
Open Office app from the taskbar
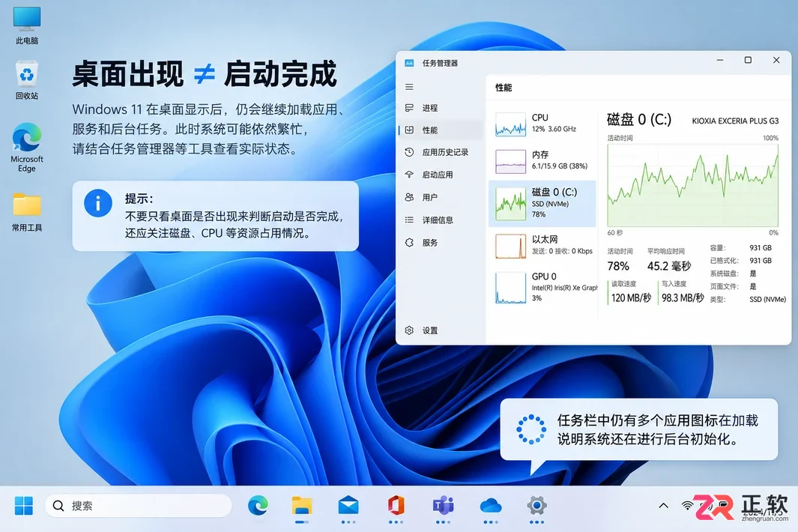(x=396, y=506)
